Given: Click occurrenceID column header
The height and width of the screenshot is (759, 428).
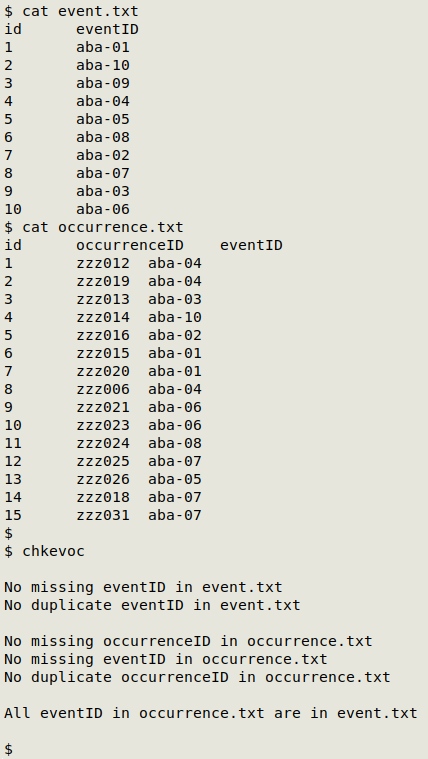Looking at the screenshot, I should pyautogui.click(x=130, y=245).
